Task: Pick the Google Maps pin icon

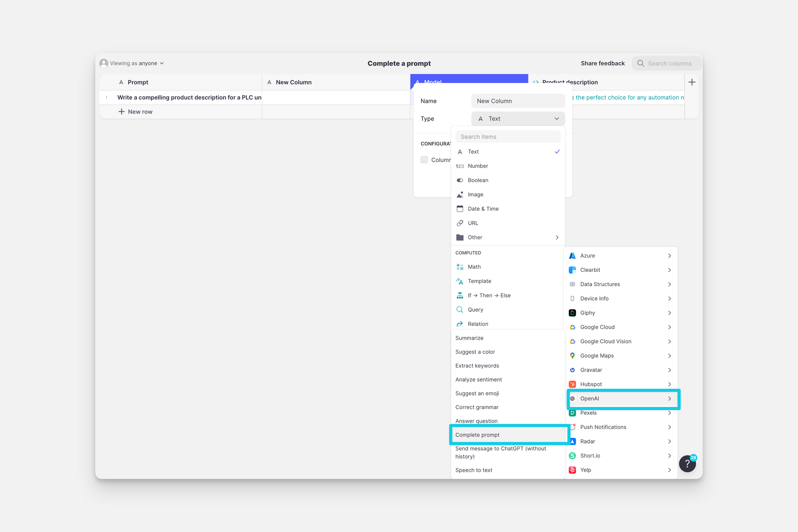Action: point(572,356)
